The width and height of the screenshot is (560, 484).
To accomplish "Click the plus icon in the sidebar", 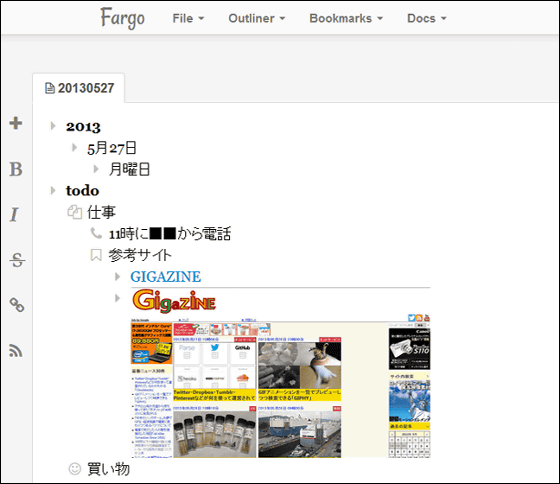I will (x=16, y=123).
